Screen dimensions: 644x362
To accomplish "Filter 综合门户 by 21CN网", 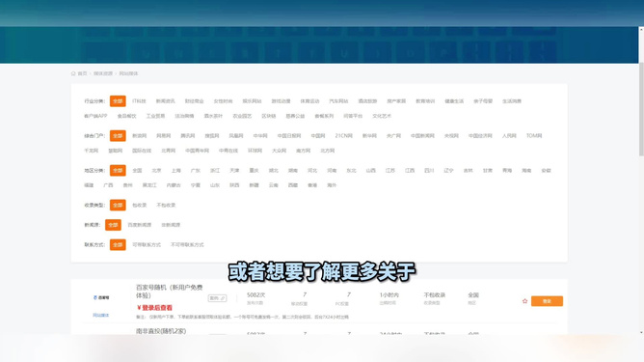I will click(343, 136).
